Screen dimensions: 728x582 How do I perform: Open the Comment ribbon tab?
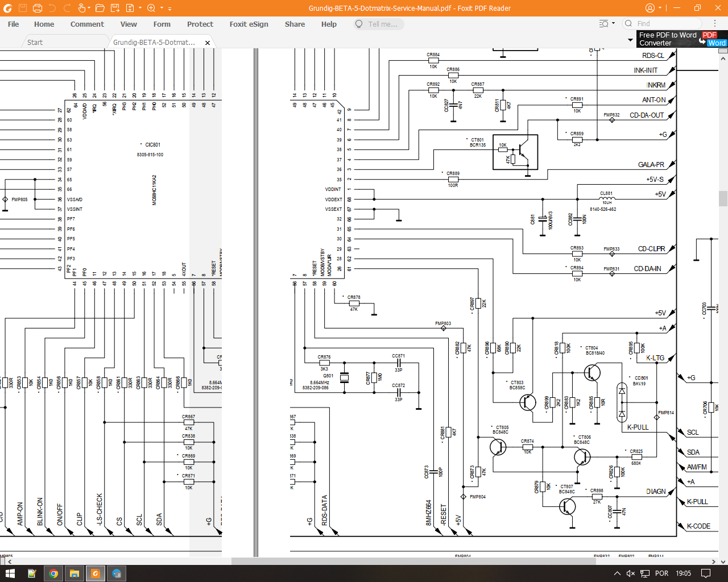point(87,24)
